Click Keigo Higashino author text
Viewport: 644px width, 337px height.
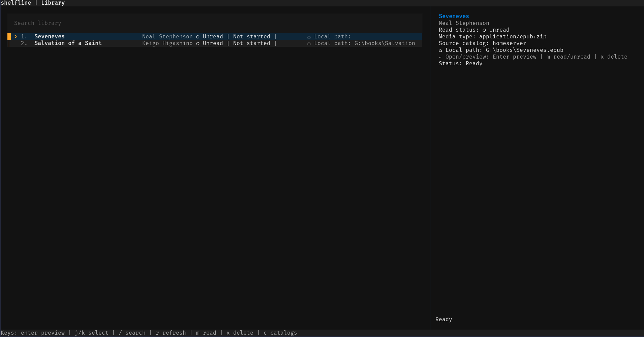point(167,43)
